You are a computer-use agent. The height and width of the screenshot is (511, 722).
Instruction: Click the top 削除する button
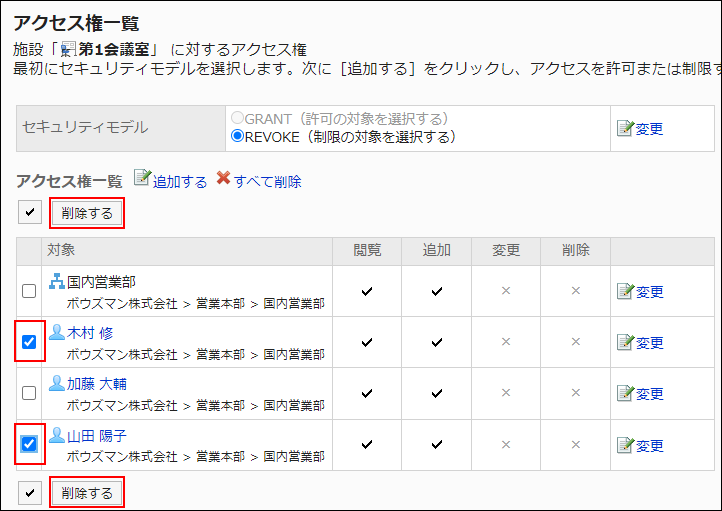click(x=87, y=213)
